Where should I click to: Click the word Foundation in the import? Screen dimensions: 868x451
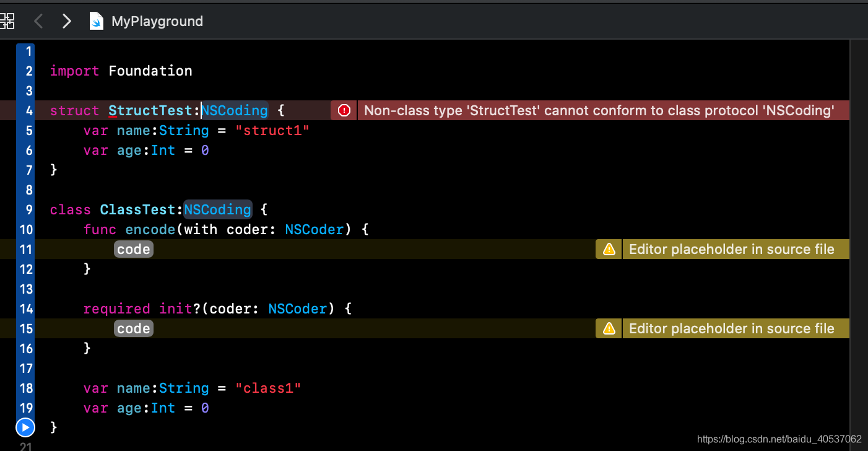[x=150, y=71]
